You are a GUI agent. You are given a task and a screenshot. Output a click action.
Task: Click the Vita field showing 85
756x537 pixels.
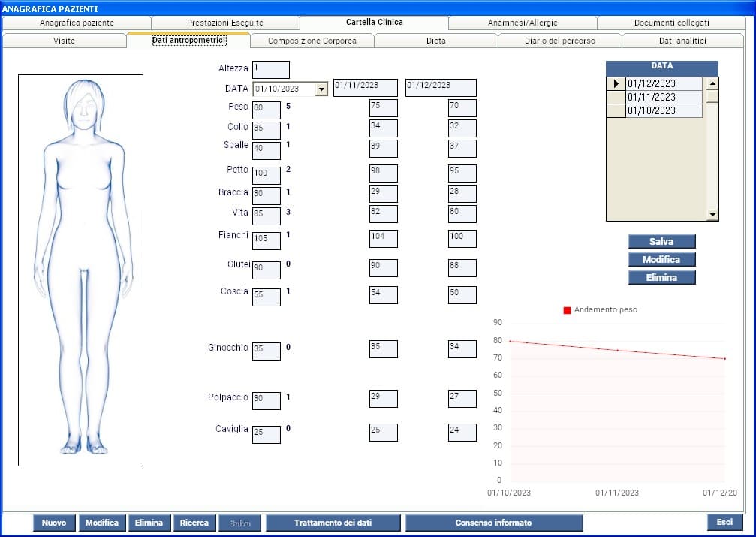[x=267, y=216]
